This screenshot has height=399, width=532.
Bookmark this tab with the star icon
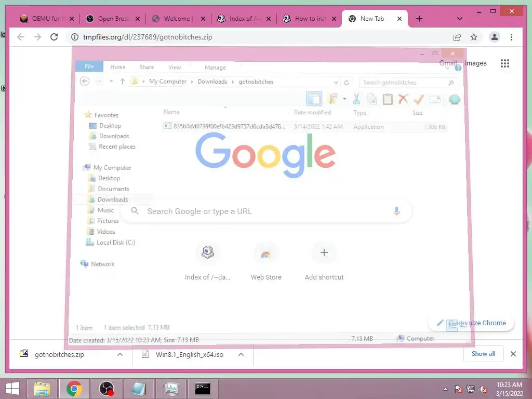[474, 37]
